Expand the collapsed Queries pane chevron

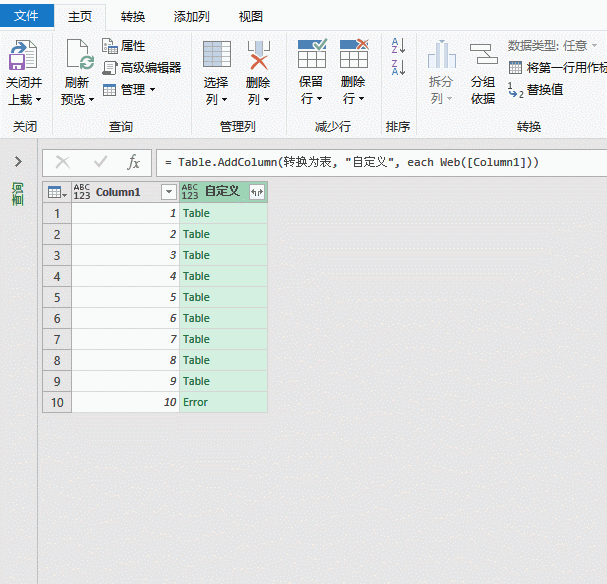tap(18, 161)
